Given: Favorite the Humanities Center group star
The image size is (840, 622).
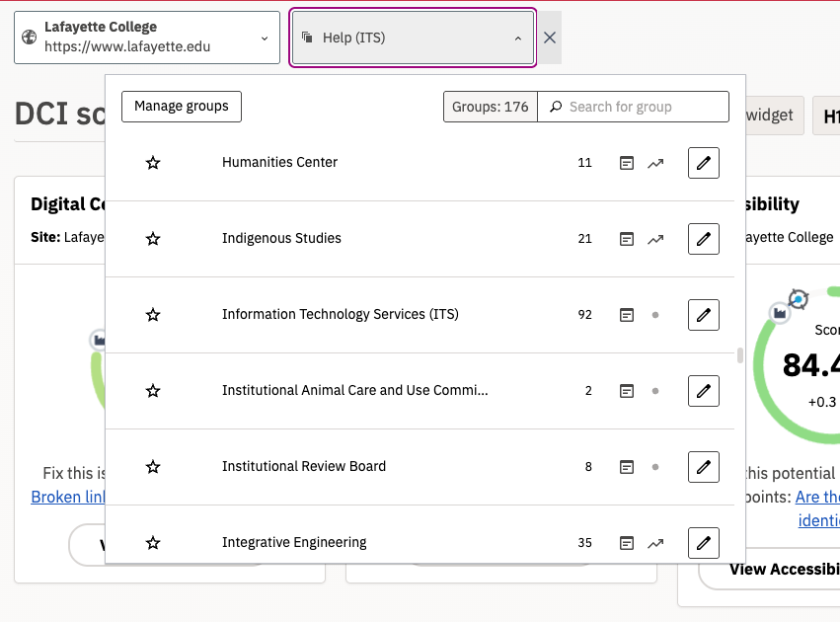Looking at the screenshot, I should pyautogui.click(x=153, y=163).
